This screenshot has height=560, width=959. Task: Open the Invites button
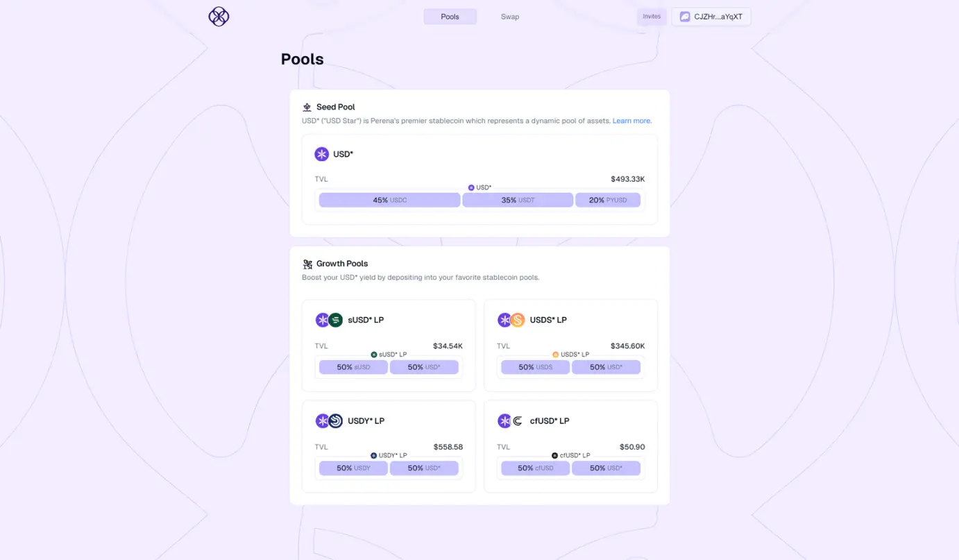coord(652,17)
